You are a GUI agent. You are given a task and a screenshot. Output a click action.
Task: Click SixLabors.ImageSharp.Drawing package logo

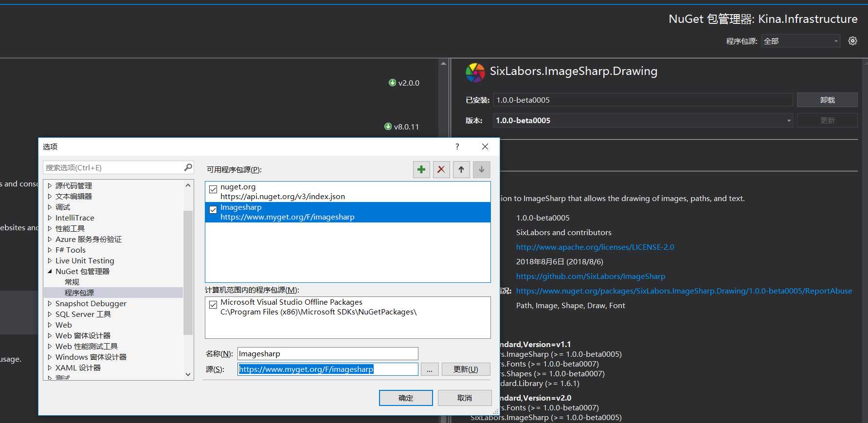point(475,73)
